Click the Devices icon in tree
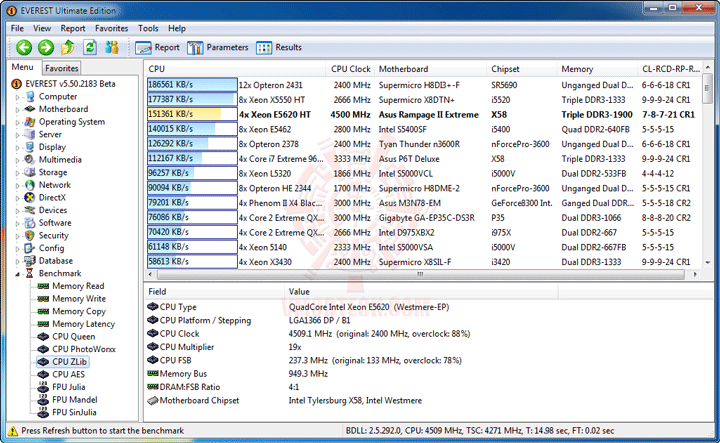Image resolution: width=720 pixels, height=443 pixels. point(30,210)
